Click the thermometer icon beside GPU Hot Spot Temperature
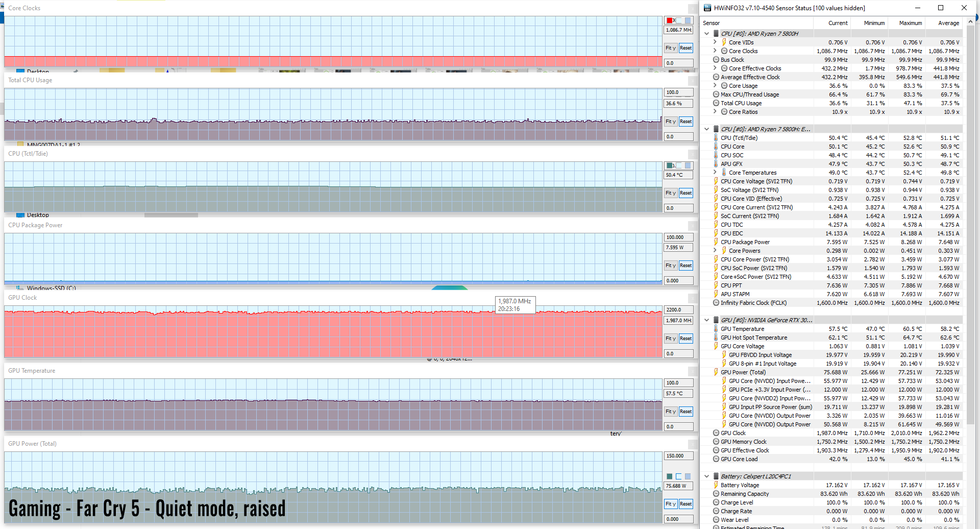The height and width of the screenshot is (529, 980). coord(716,338)
